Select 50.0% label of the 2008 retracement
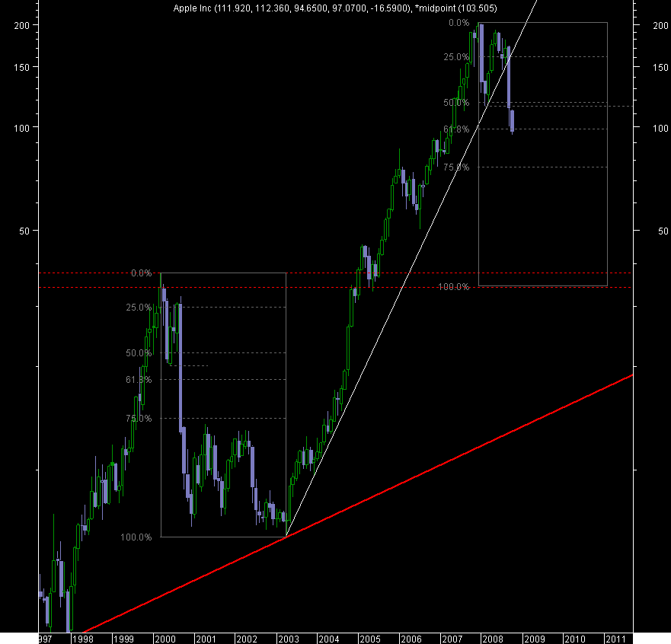The image size is (671, 644). (x=457, y=103)
